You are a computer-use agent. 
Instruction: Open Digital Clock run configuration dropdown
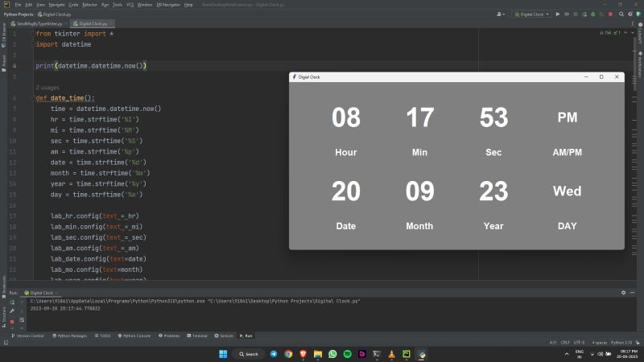[531, 14]
